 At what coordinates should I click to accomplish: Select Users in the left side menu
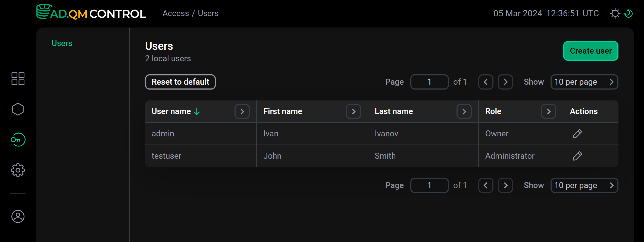(62, 43)
